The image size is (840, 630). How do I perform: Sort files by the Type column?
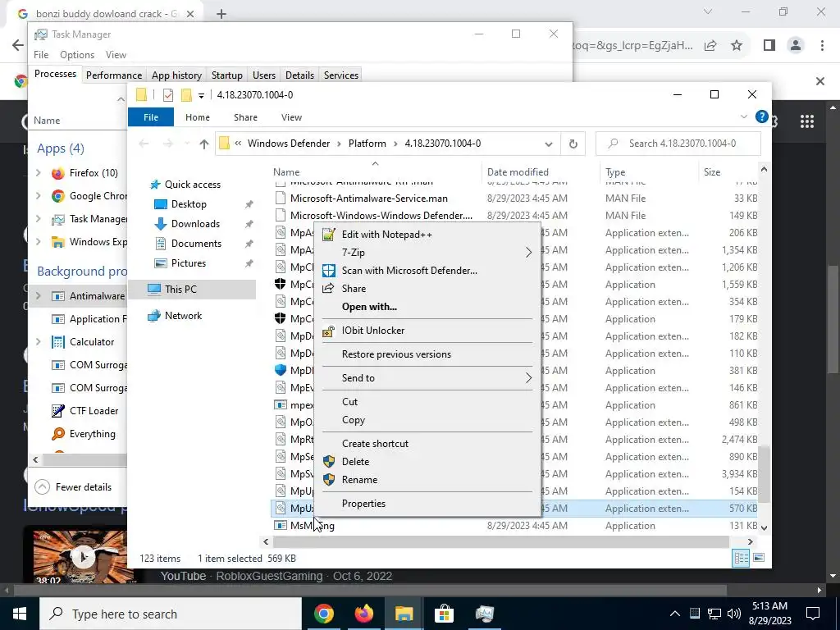click(x=615, y=172)
